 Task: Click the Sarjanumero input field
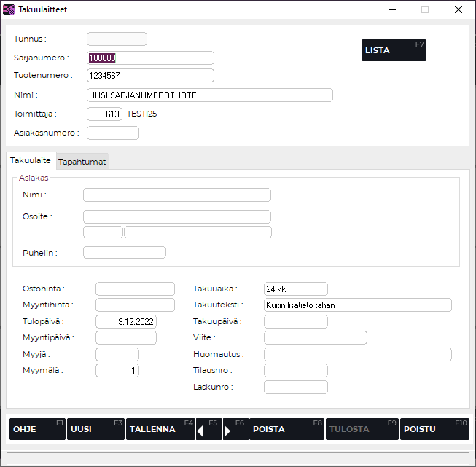tap(150, 58)
